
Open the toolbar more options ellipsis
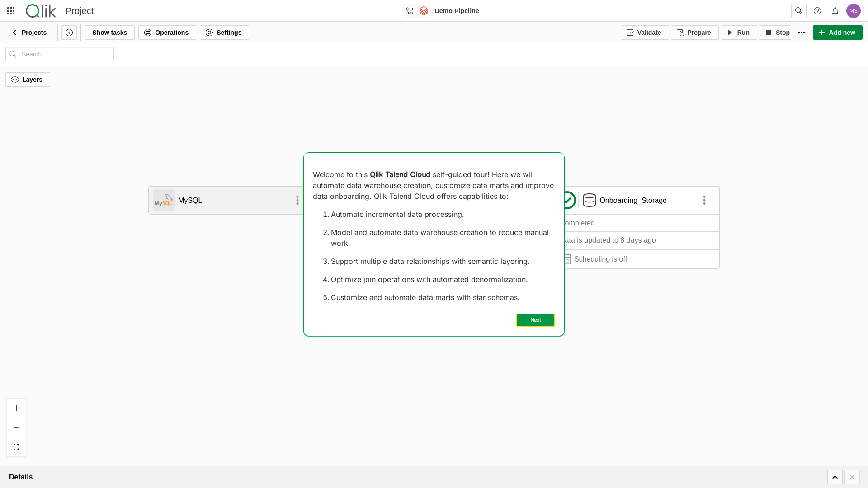[x=801, y=33]
